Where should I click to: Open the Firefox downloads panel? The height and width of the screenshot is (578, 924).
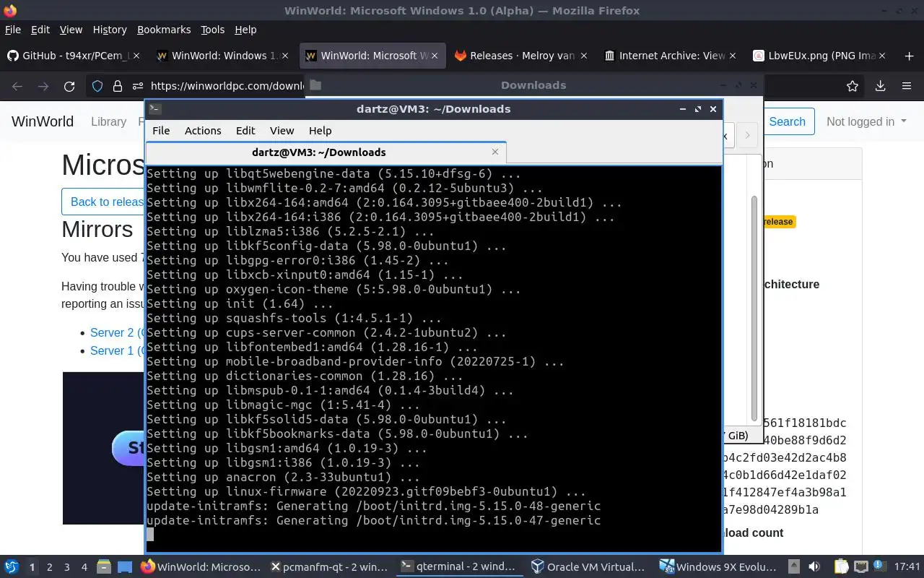880,86
